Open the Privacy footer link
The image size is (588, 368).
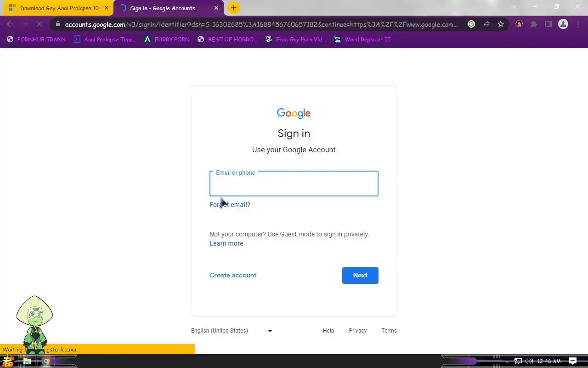coord(358,331)
